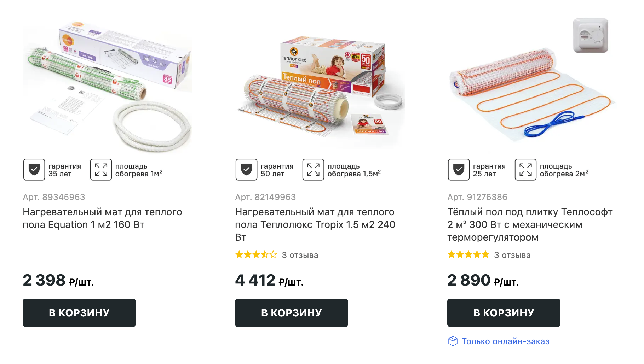Viewport: 644px width, 364px height.
Task: Add Теплософт 2 м² floor to cart
Action: [x=504, y=313]
